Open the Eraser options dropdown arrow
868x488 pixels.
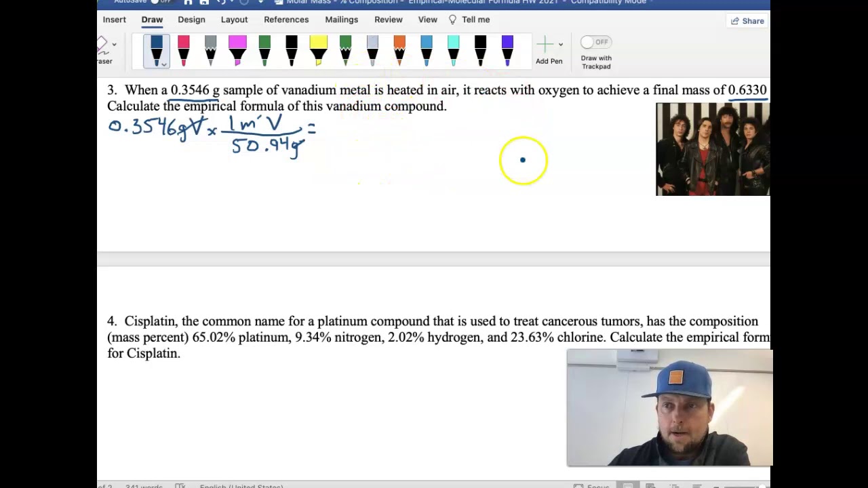tap(114, 45)
